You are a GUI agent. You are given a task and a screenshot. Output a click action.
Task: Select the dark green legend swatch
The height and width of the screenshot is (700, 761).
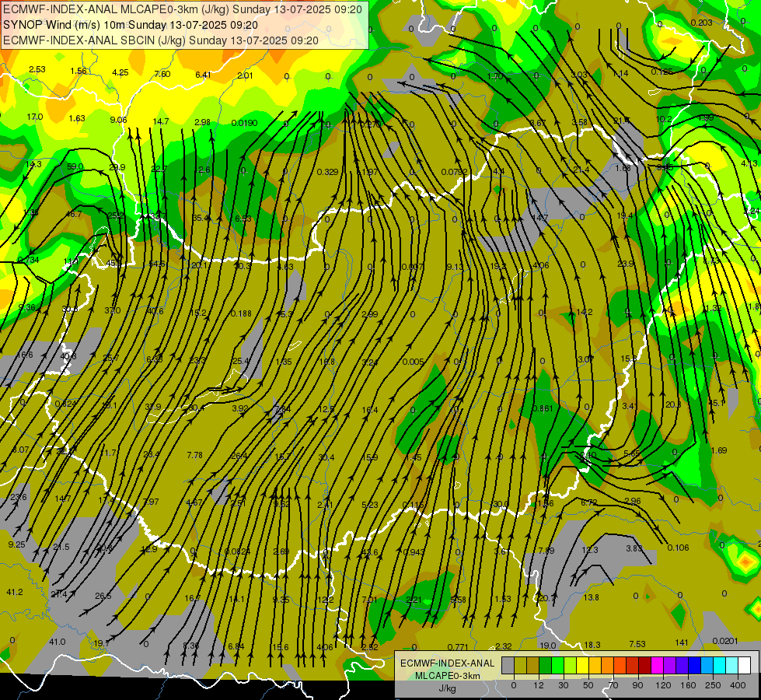(545, 666)
